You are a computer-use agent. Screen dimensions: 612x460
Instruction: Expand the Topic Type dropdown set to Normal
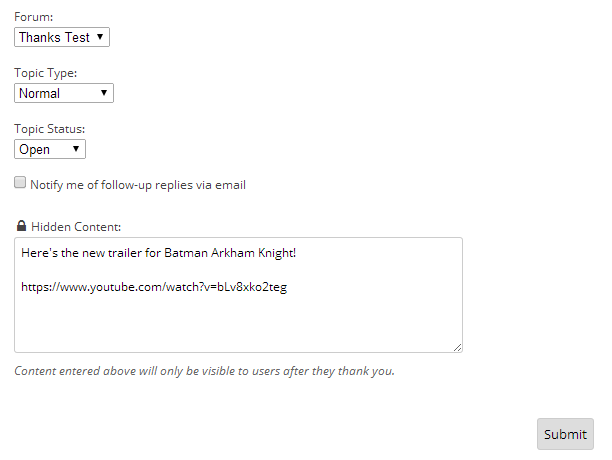coord(64,93)
